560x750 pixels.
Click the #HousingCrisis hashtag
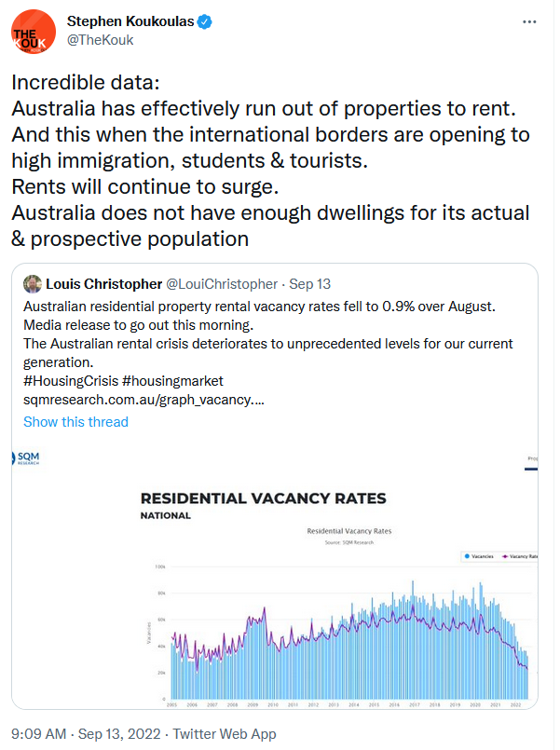tap(69, 381)
